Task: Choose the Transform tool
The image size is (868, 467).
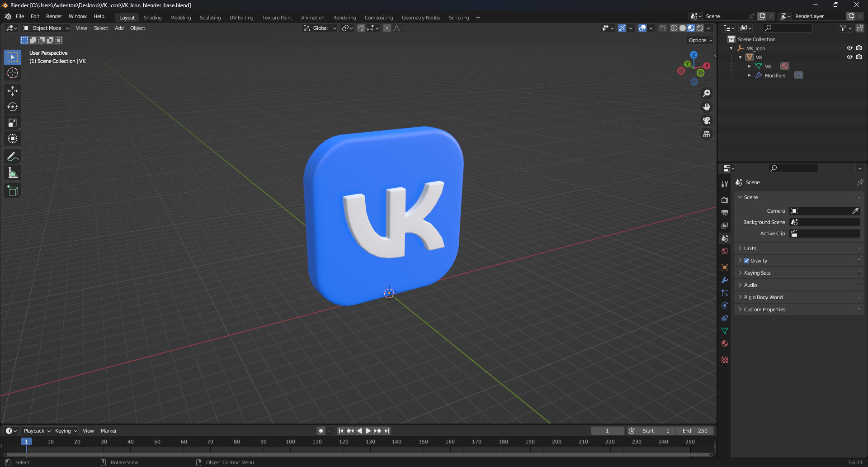Action: coord(13,138)
